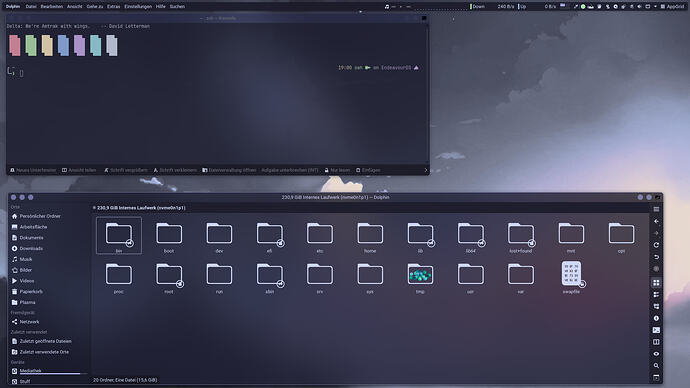Switch Dolphin to compact list view
Viewport: 690px width, 388px height.
[656, 294]
